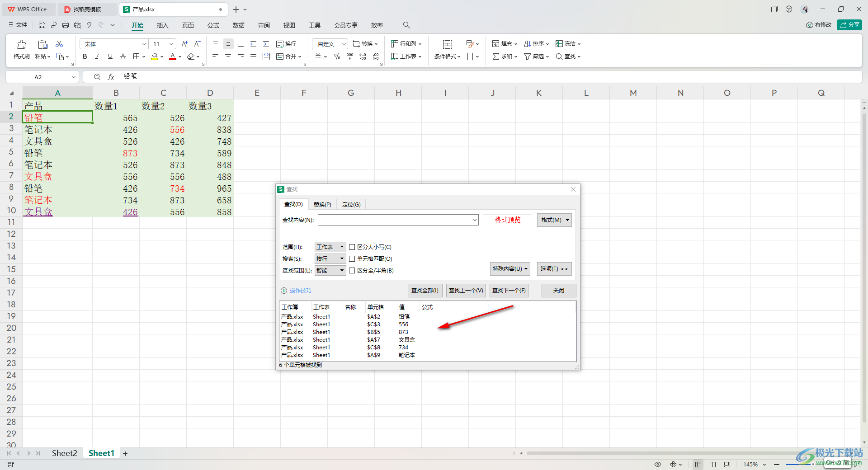Decrease indent in cell
Screen dimensions: 868x470
pos(254,44)
